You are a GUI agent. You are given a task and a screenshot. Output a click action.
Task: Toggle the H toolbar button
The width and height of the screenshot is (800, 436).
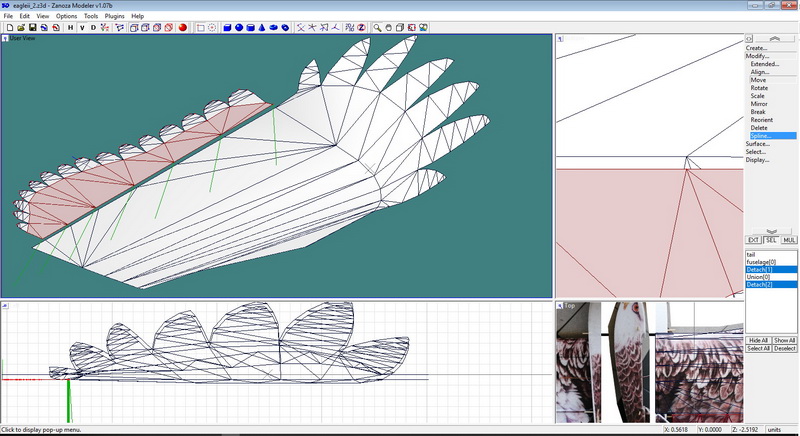(70, 28)
